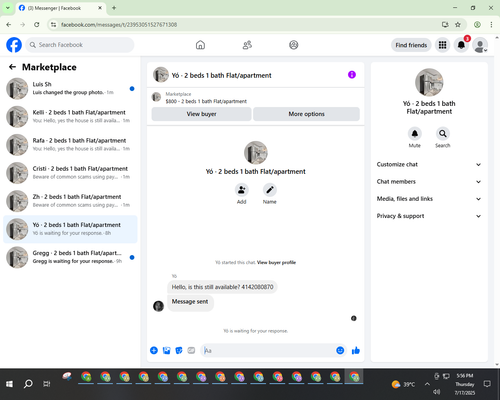Open Zh 2 beds conversation

pyautogui.click(x=70, y=201)
